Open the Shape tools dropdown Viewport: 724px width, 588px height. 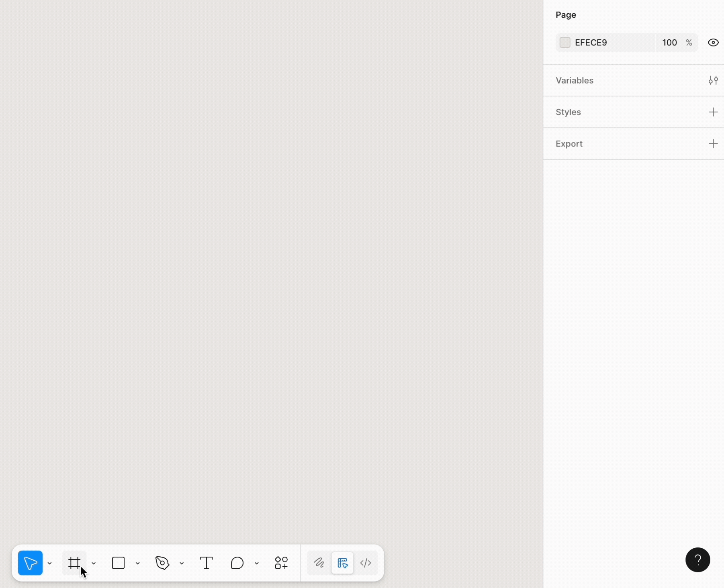[x=137, y=563]
